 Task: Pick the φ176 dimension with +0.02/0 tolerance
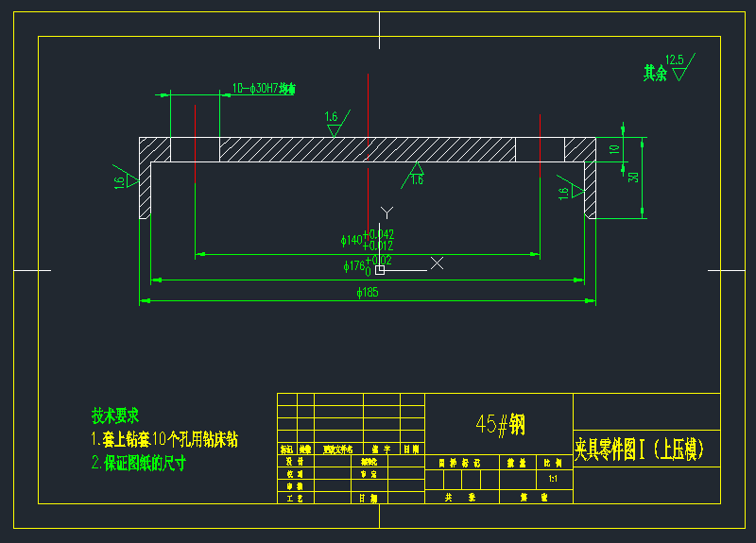pos(368,265)
